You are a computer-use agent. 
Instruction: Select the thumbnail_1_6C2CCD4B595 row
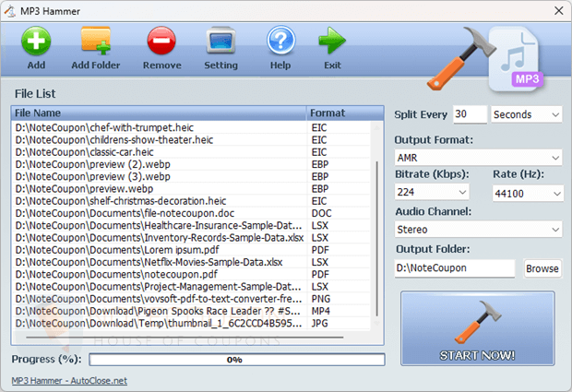(192, 323)
